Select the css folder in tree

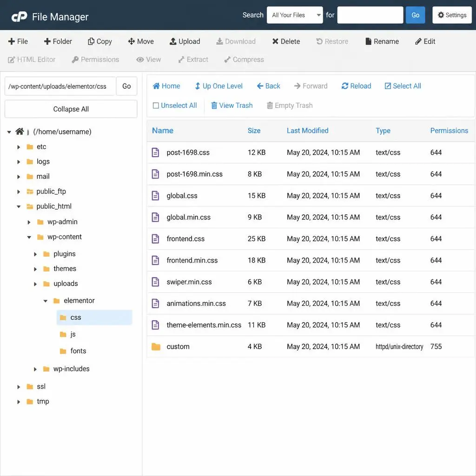[94, 317]
